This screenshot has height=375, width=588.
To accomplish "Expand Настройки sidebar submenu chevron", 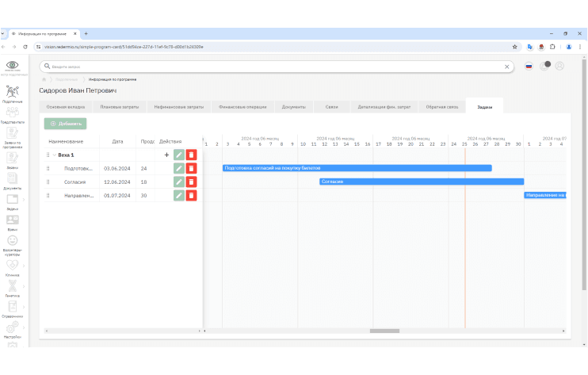I will 24,327.
